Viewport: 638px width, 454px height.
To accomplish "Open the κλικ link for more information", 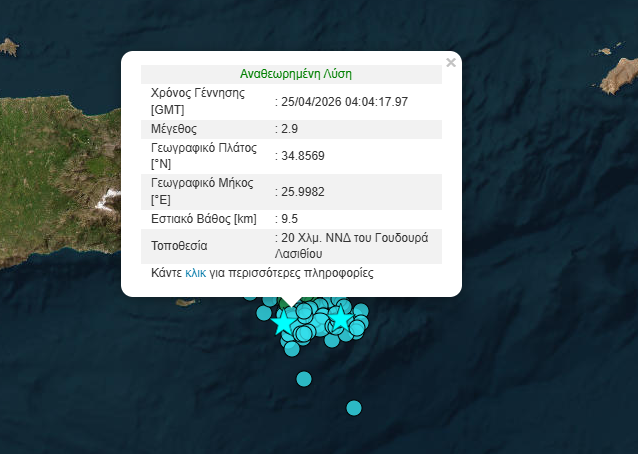I will tap(195, 272).
